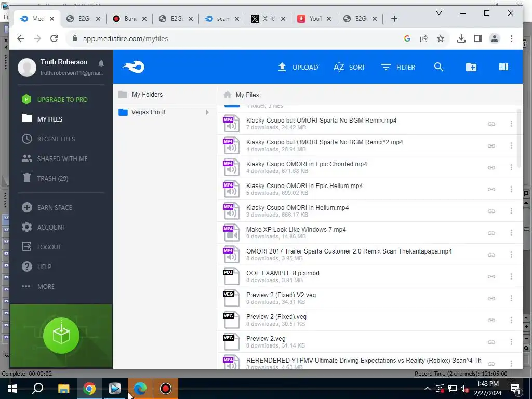Open Windows Start menu

click(x=12, y=389)
